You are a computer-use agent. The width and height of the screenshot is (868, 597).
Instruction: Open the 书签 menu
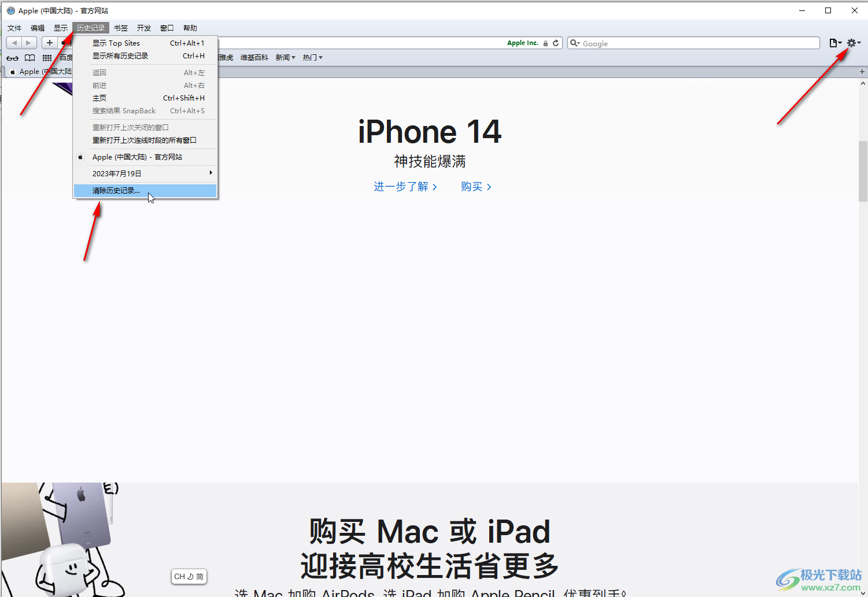tap(121, 28)
